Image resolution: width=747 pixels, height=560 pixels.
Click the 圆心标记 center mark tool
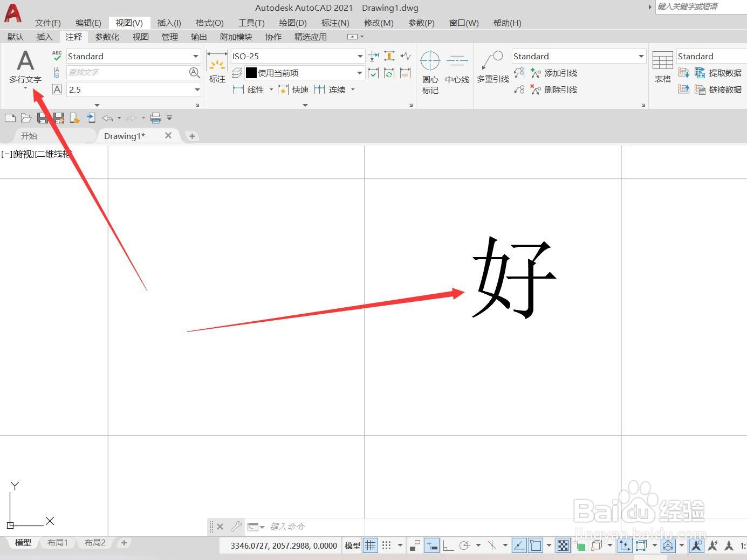tap(430, 72)
